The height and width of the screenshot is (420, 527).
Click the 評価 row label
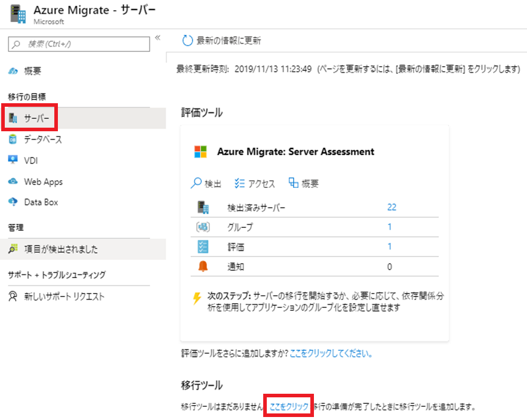[x=236, y=248]
